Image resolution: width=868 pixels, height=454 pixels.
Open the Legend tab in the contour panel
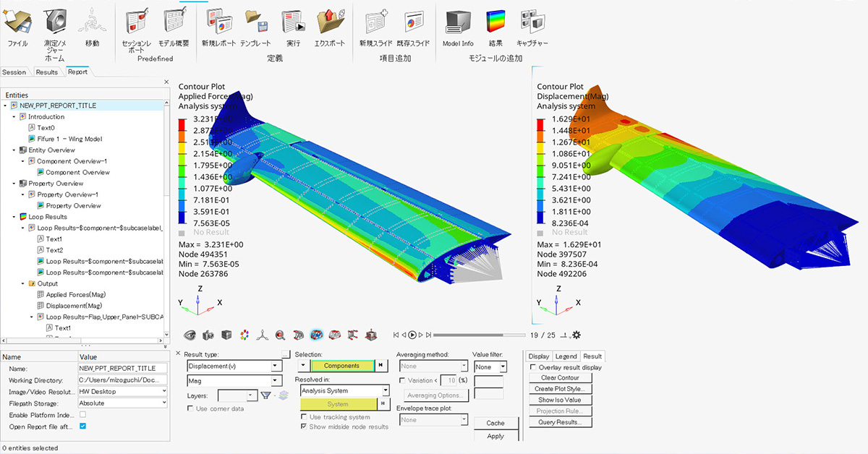pos(567,356)
